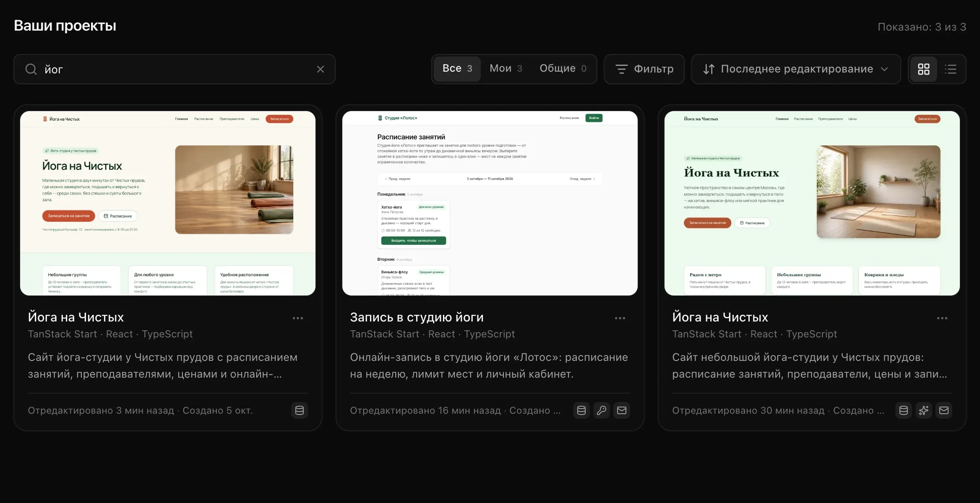
Task: Switch to the 'Мои' tab
Action: click(x=506, y=69)
